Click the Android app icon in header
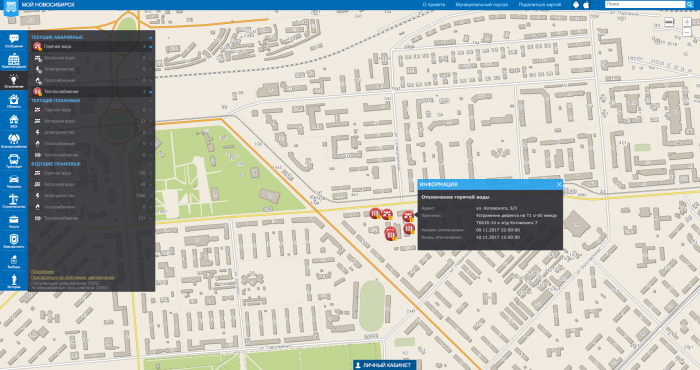Viewport: 700px width, 370px height. tap(576, 4)
